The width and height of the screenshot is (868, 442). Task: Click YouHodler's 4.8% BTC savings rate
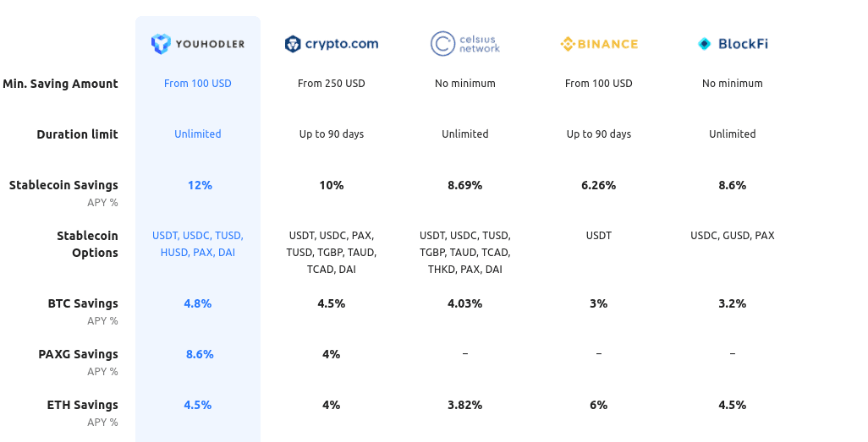point(198,303)
